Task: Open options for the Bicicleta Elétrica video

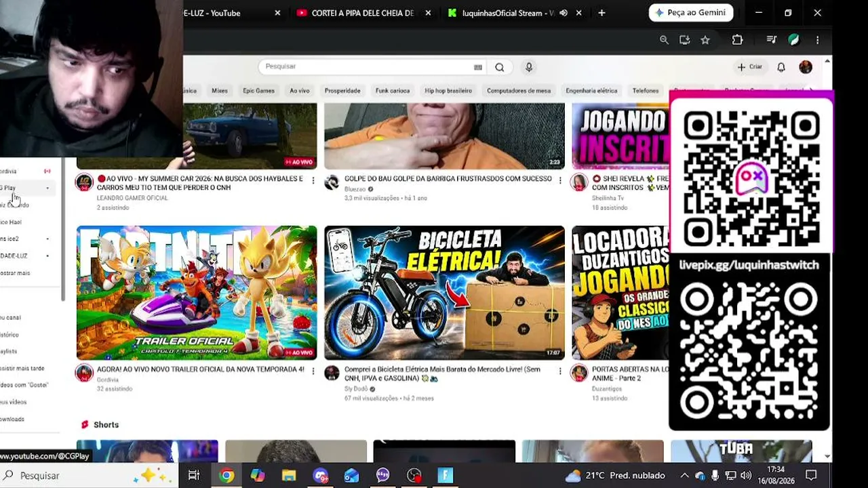Action: pyautogui.click(x=560, y=371)
